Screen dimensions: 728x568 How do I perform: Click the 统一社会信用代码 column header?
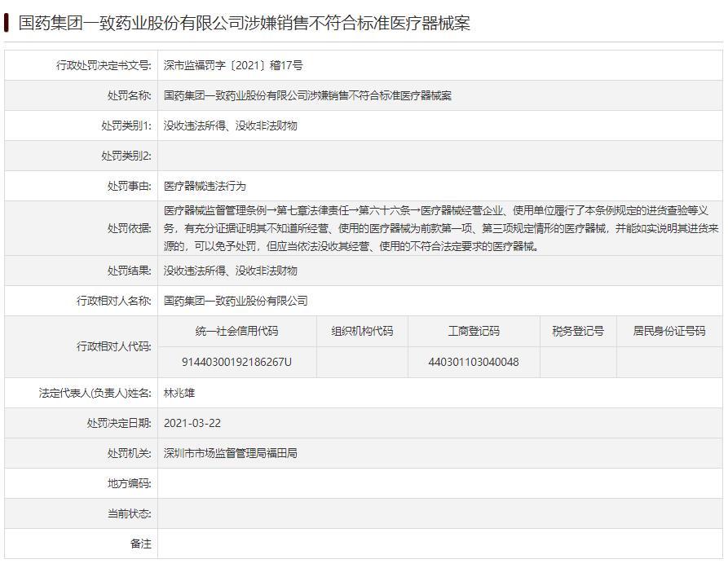click(236, 331)
